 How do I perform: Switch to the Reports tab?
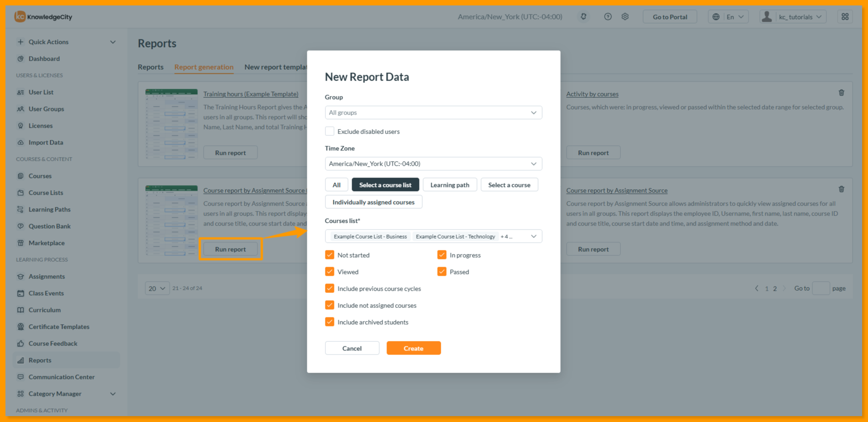pos(150,67)
